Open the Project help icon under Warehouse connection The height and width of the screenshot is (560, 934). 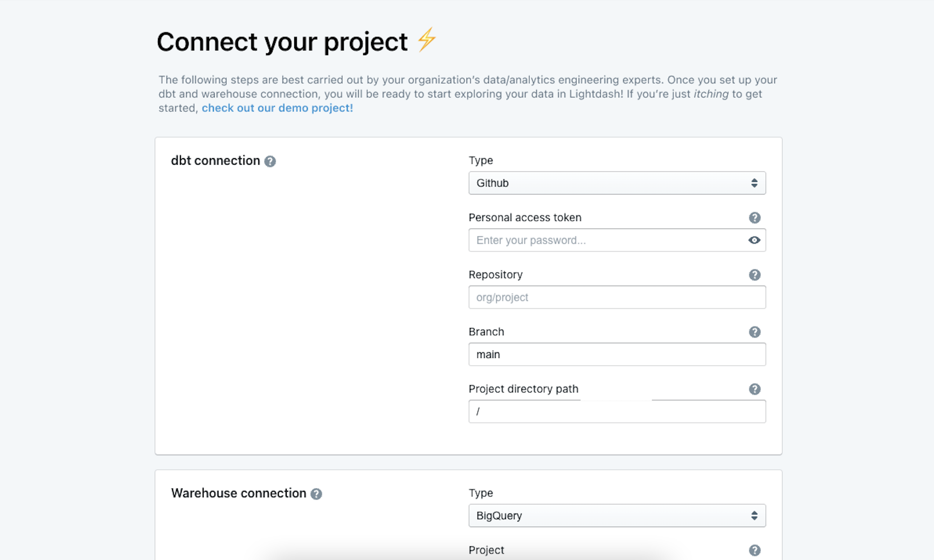pos(754,550)
